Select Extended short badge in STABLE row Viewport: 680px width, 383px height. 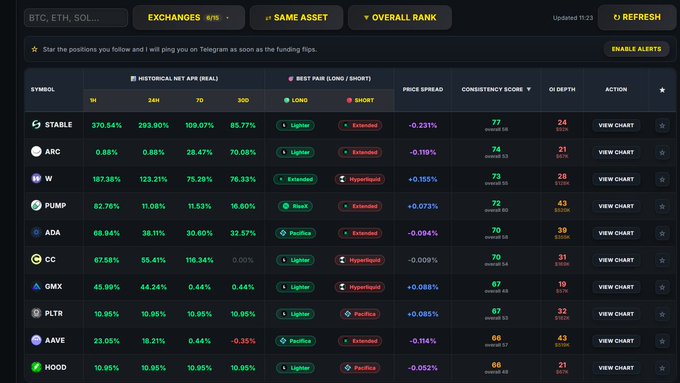click(360, 125)
